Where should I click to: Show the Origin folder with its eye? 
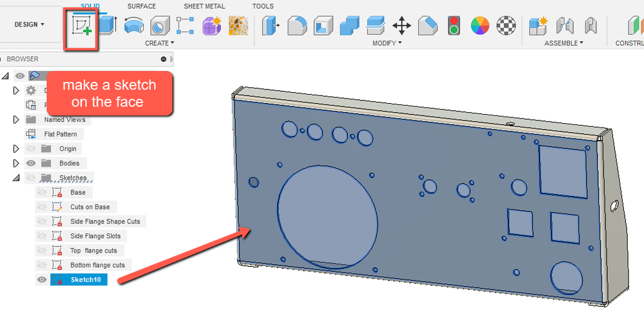click(x=31, y=148)
